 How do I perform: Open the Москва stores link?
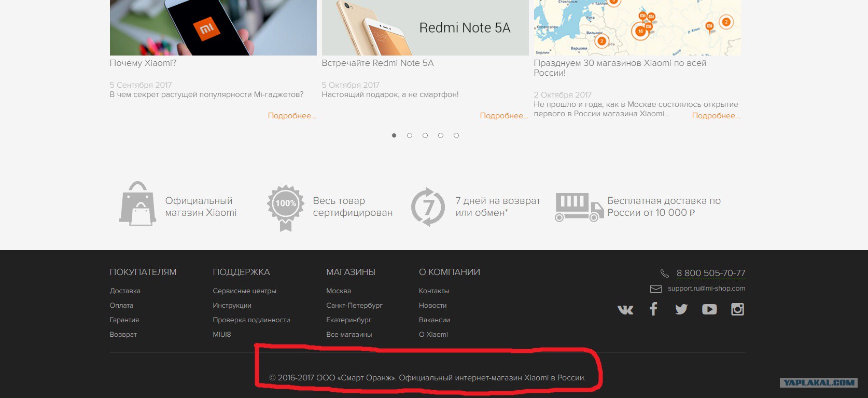coord(339,291)
